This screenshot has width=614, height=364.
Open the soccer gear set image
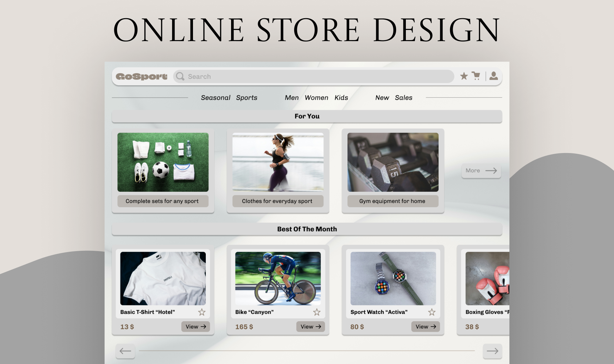coord(163,162)
